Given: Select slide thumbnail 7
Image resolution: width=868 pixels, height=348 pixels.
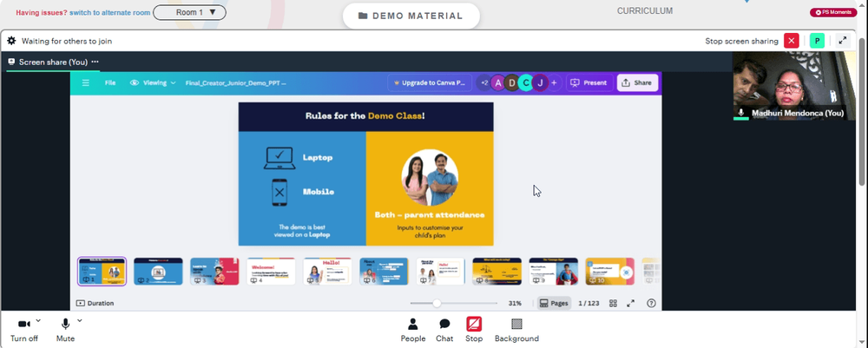Looking at the screenshot, I should [441, 272].
